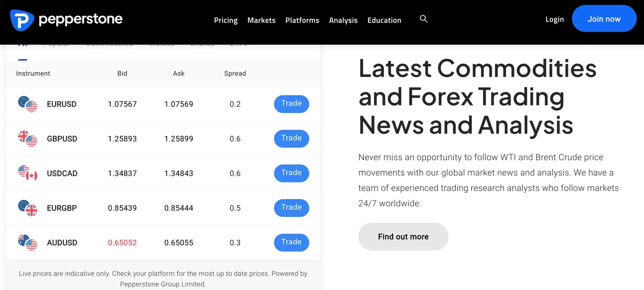Image resolution: width=644 pixels, height=290 pixels.
Task: Open the Education menu
Action: [384, 20]
